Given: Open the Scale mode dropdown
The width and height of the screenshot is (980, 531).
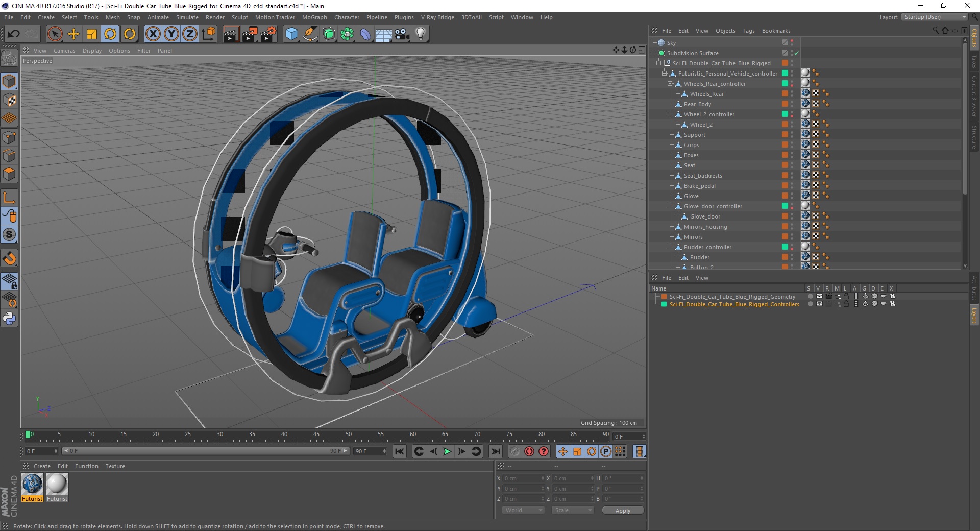Looking at the screenshot, I should pyautogui.click(x=572, y=510).
